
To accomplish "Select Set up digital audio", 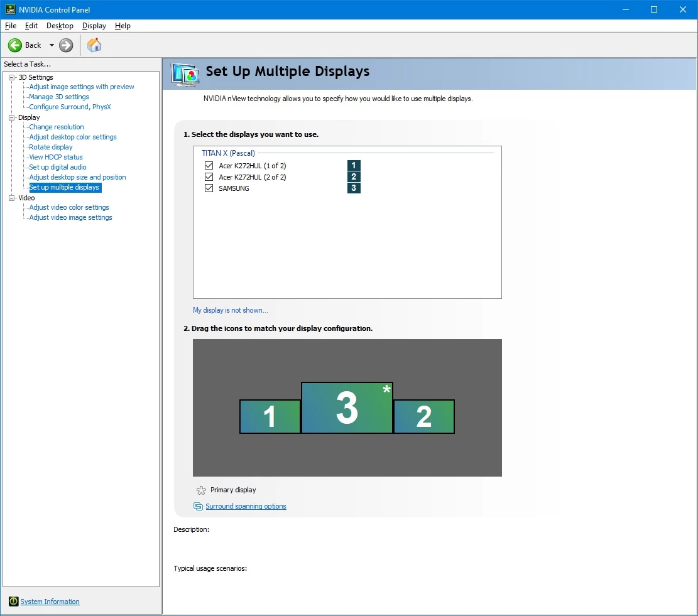I will click(x=58, y=167).
